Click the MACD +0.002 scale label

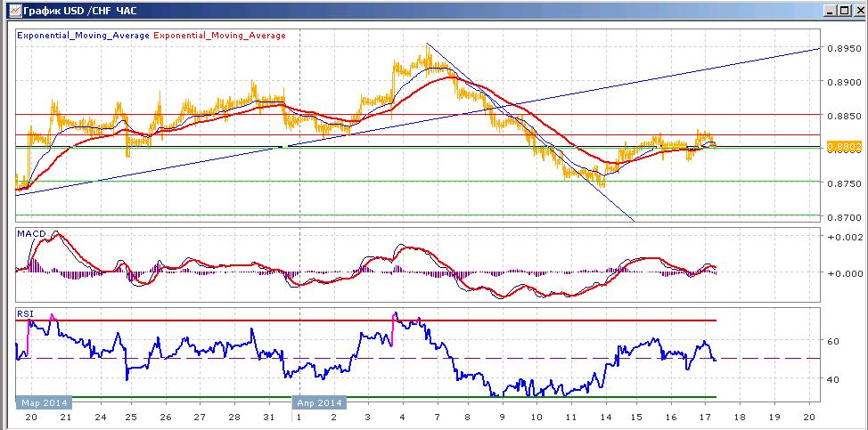[x=845, y=237]
